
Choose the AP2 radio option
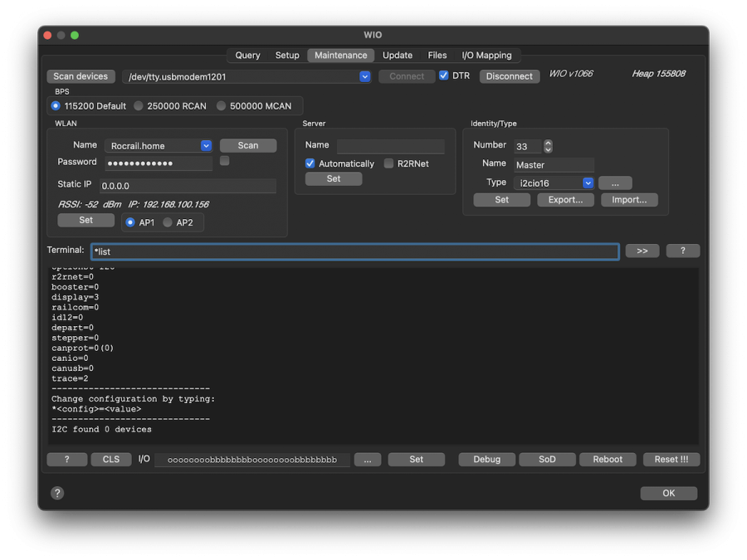[x=168, y=222]
